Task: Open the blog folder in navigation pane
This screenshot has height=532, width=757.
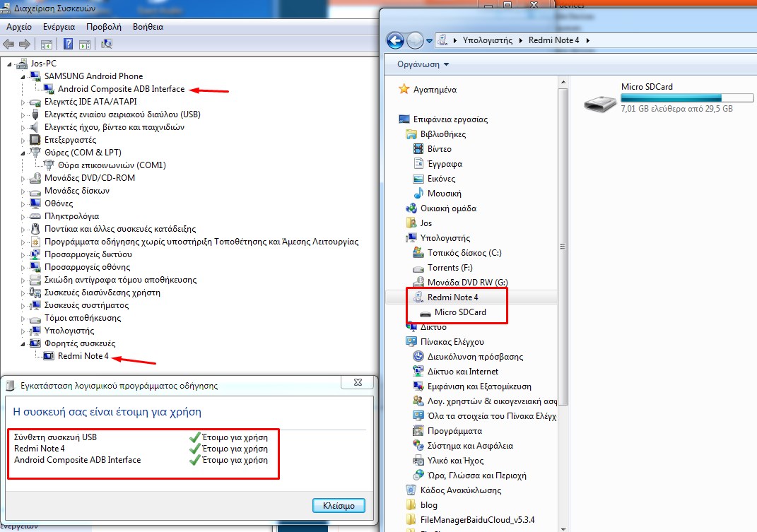Action: click(x=429, y=505)
